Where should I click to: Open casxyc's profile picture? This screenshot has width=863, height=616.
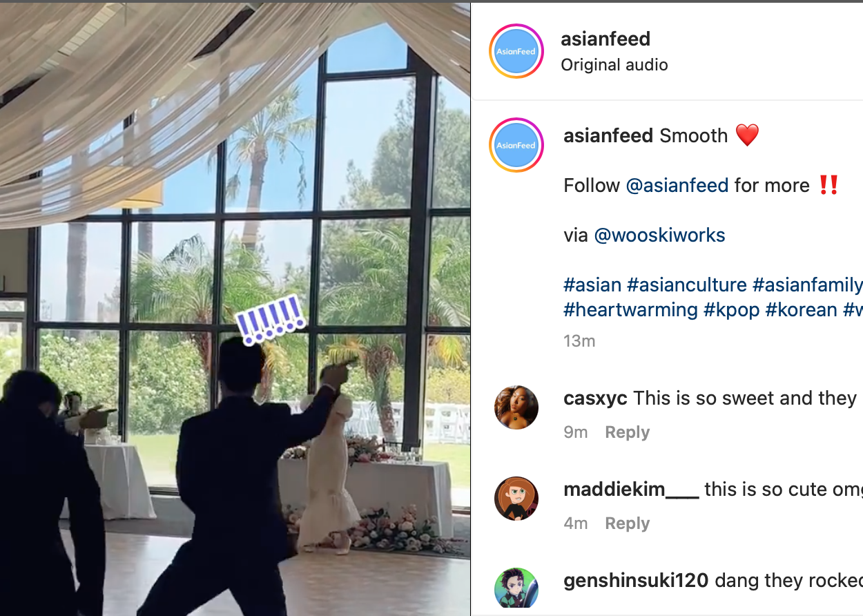[x=516, y=407]
